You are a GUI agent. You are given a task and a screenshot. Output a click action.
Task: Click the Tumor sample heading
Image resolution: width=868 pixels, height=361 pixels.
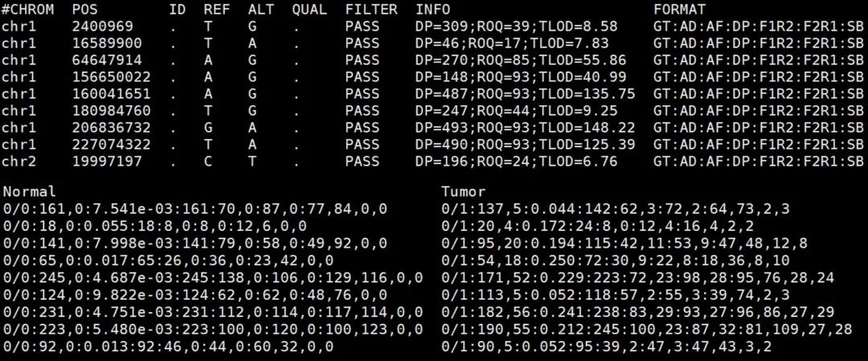click(464, 191)
